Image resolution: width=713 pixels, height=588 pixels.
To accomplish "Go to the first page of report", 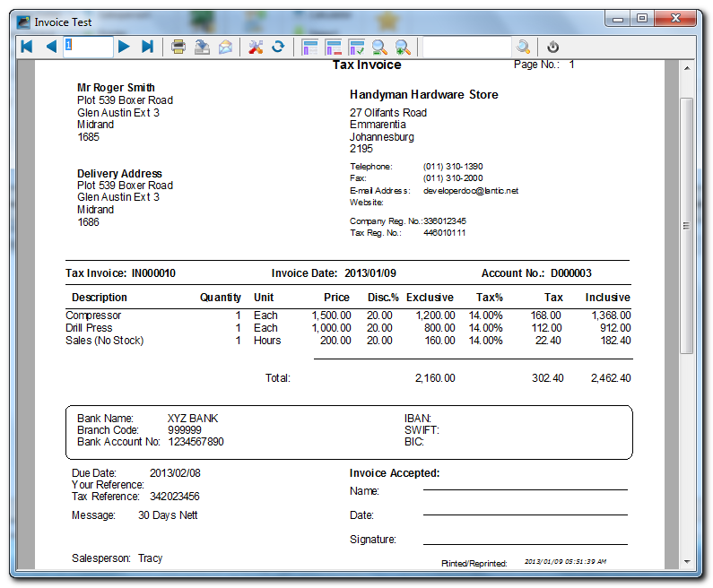I will coord(27,47).
